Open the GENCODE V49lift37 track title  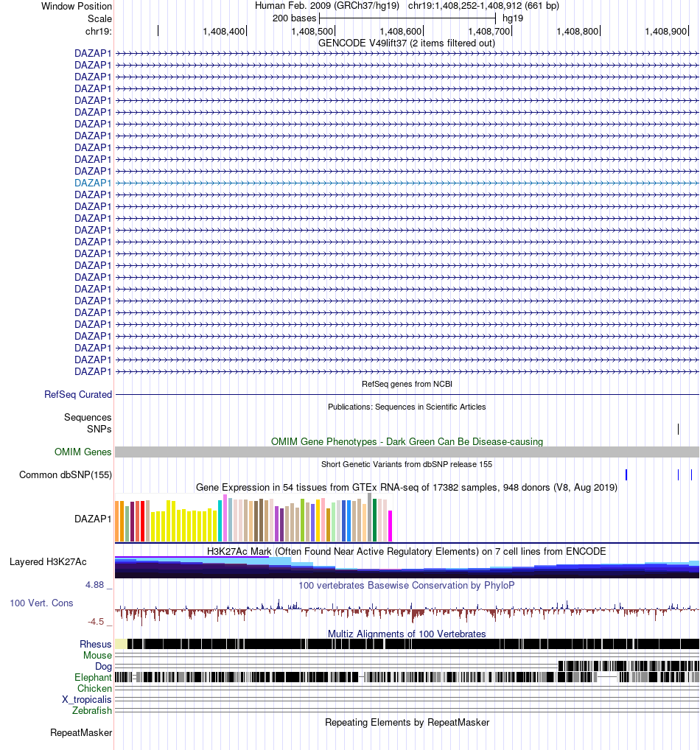click(407, 43)
